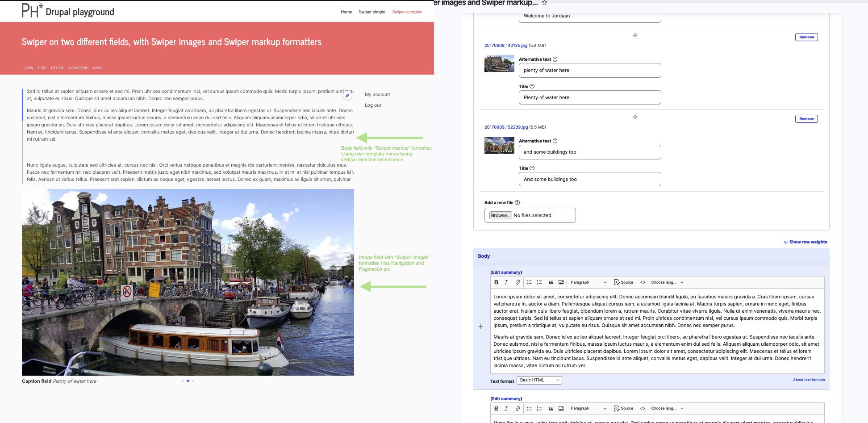
Task: Insert code block in first Body editor
Action: (x=643, y=282)
